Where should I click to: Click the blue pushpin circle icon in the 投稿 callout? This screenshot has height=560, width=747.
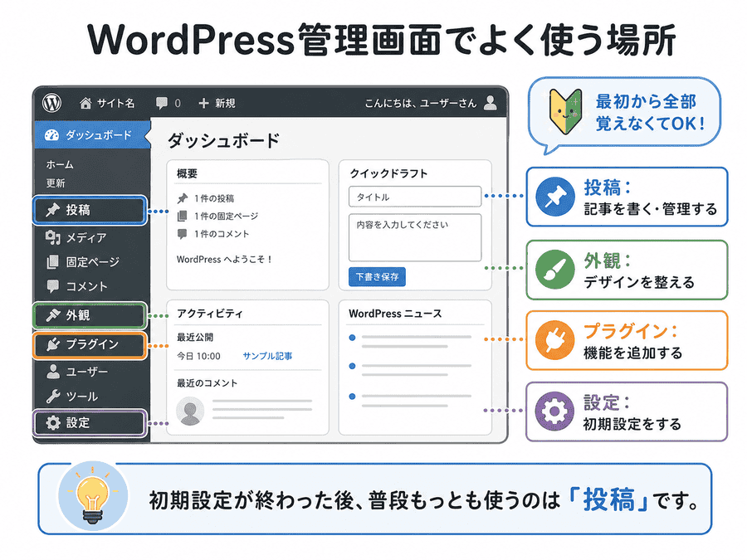coord(554,197)
